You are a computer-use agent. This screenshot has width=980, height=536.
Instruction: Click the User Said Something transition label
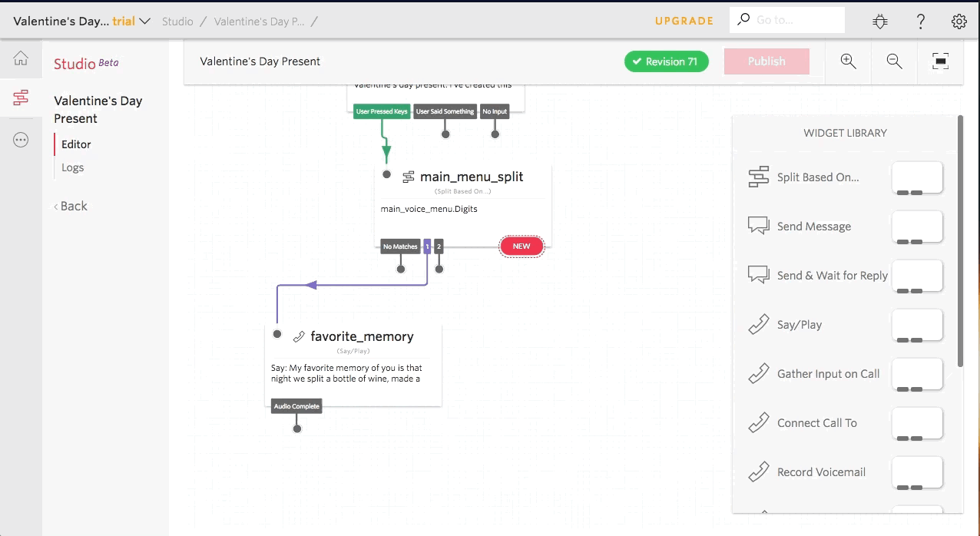[x=445, y=111]
